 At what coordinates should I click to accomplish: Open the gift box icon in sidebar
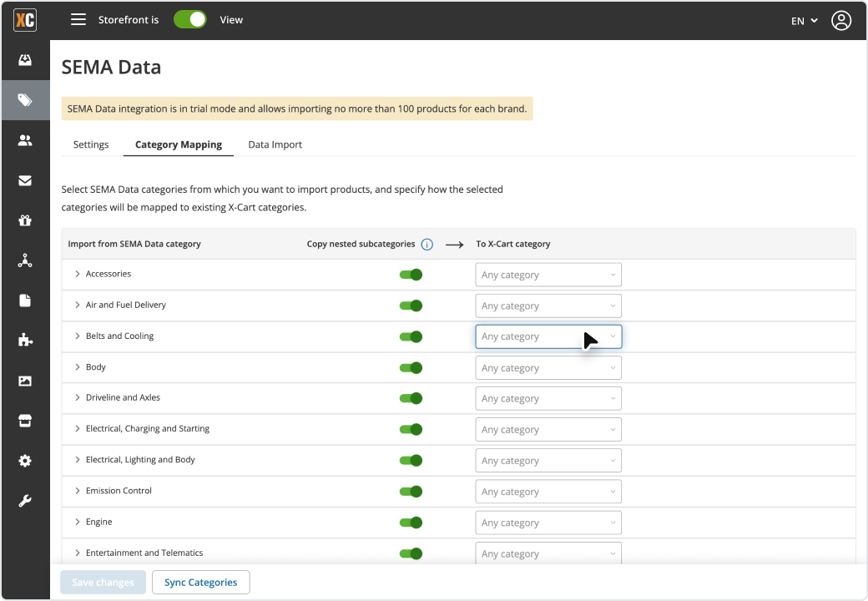pyautogui.click(x=25, y=220)
